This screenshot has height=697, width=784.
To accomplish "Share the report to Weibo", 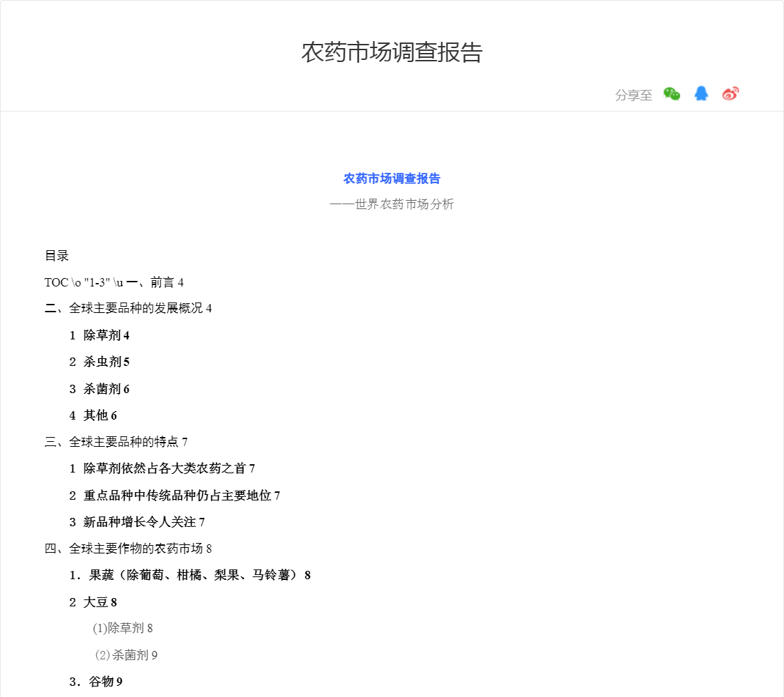I will [x=730, y=93].
